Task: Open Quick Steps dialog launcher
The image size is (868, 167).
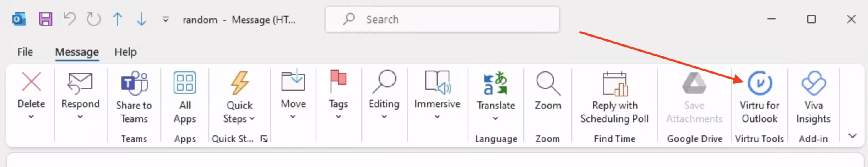Action: pyautogui.click(x=264, y=139)
